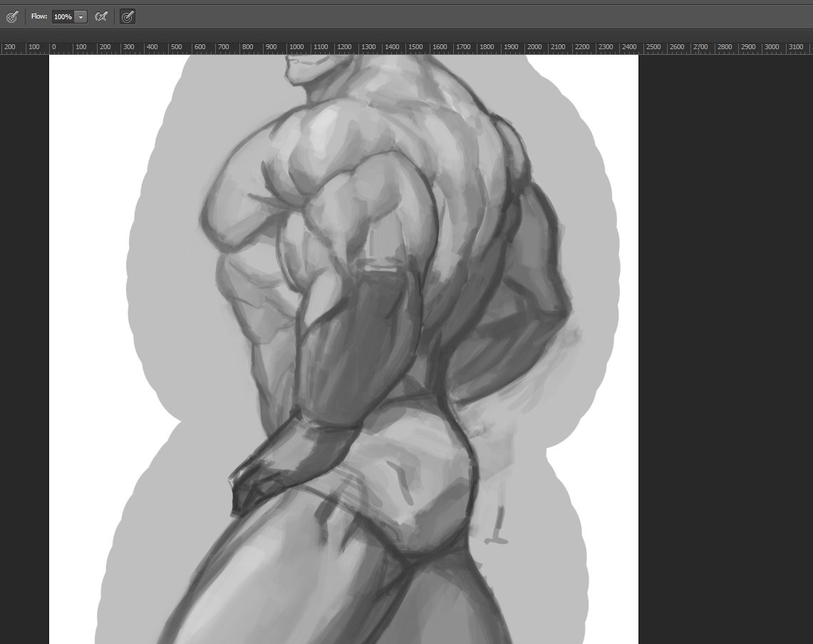Enable airbrush-style build-up icon
The image size is (813, 644).
[x=102, y=16]
